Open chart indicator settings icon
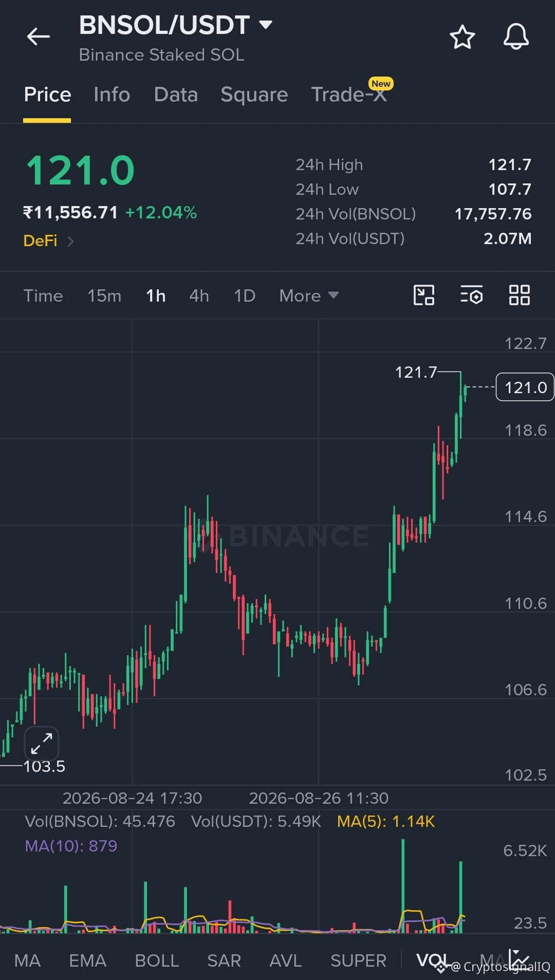Image resolution: width=555 pixels, height=980 pixels. pos(471,295)
